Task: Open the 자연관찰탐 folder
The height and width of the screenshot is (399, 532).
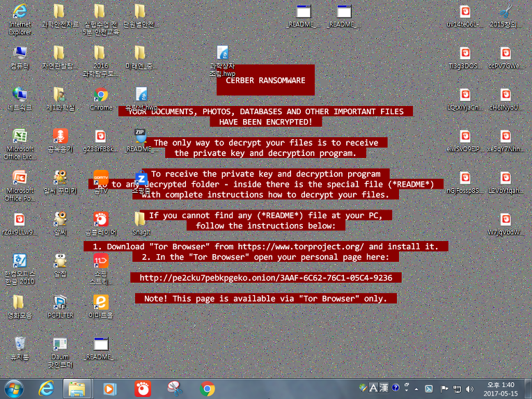Action: pos(60,58)
